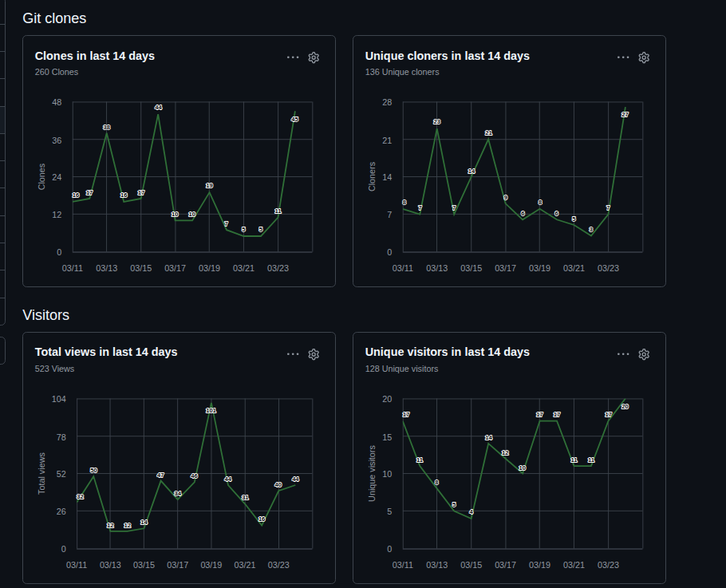Image resolution: width=726 pixels, height=588 pixels.
Task: Click the 260 Clones summary text
Action: pyautogui.click(x=56, y=72)
